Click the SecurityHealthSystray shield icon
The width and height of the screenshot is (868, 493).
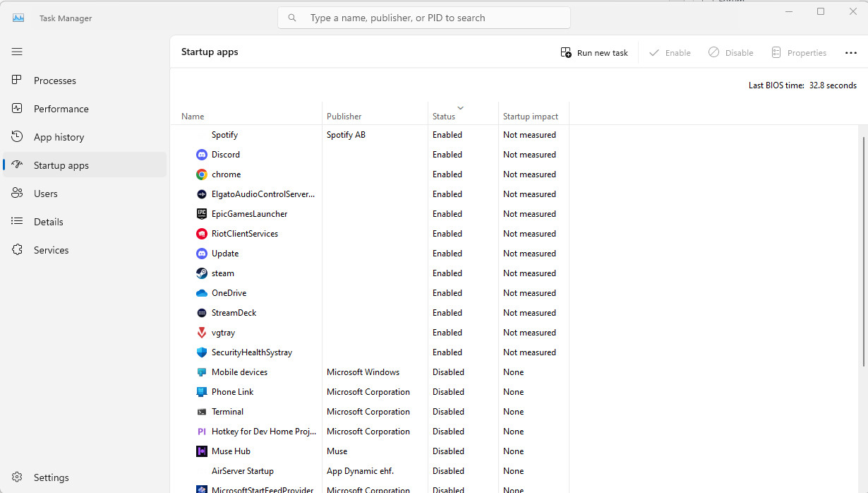pyautogui.click(x=202, y=352)
